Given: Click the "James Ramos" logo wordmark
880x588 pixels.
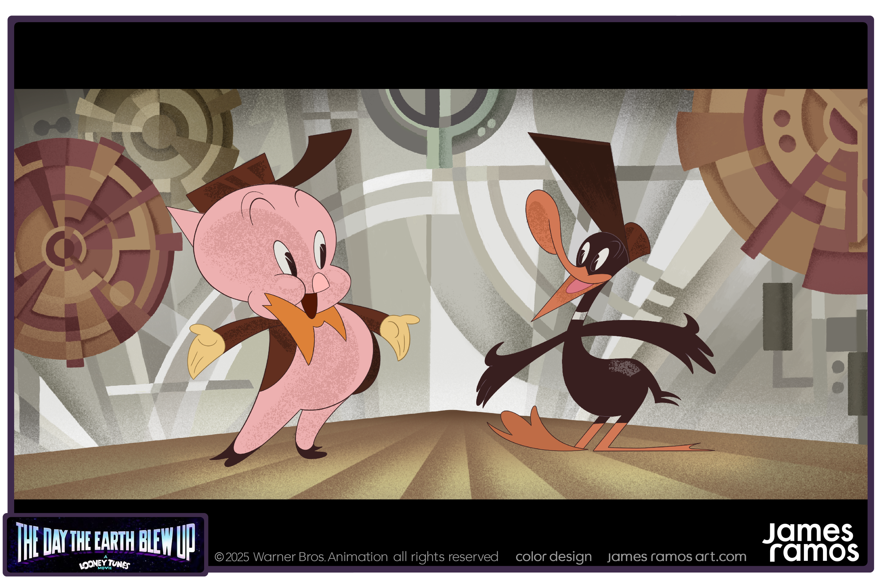Looking at the screenshot, I should [811, 543].
